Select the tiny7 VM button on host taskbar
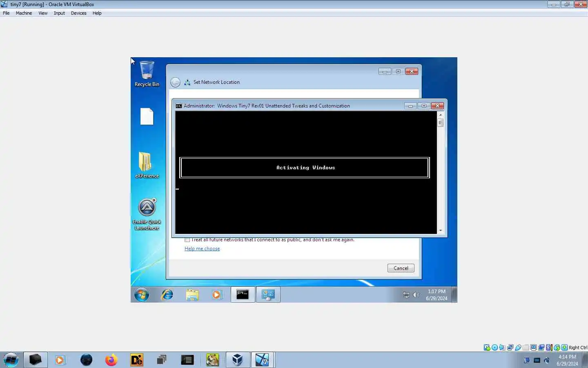 263,360
